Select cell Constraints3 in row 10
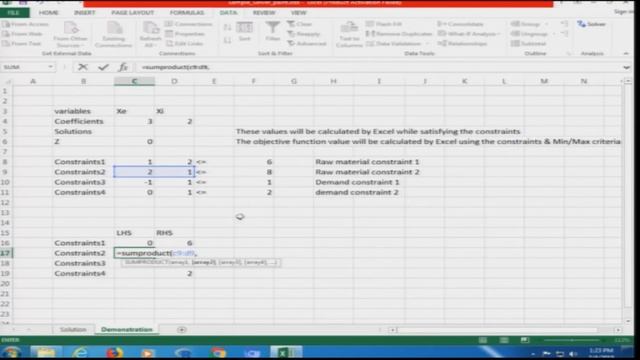Screen dimensions: 640x360 tap(83, 182)
